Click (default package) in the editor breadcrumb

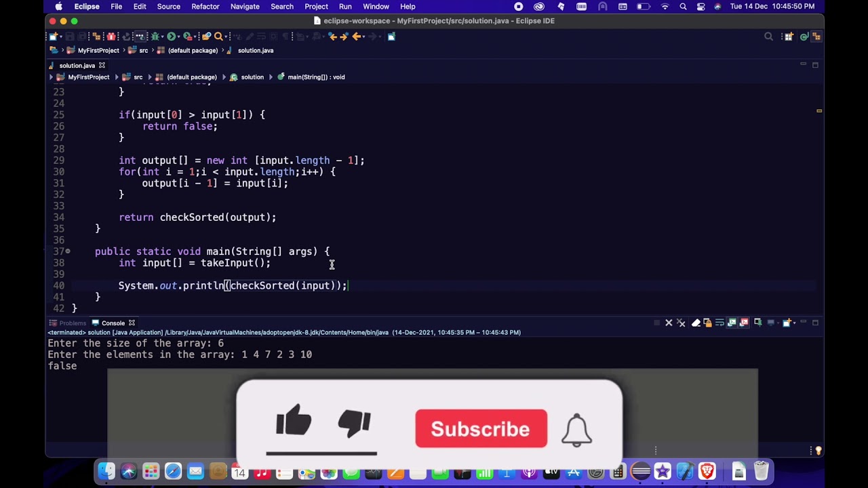pyautogui.click(x=192, y=77)
